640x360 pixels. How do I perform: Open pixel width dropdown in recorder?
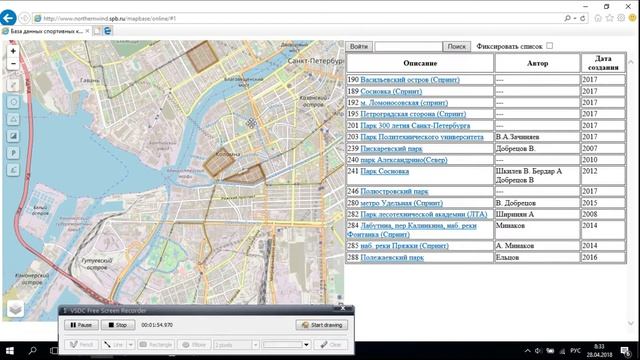pyautogui.click(x=256, y=345)
